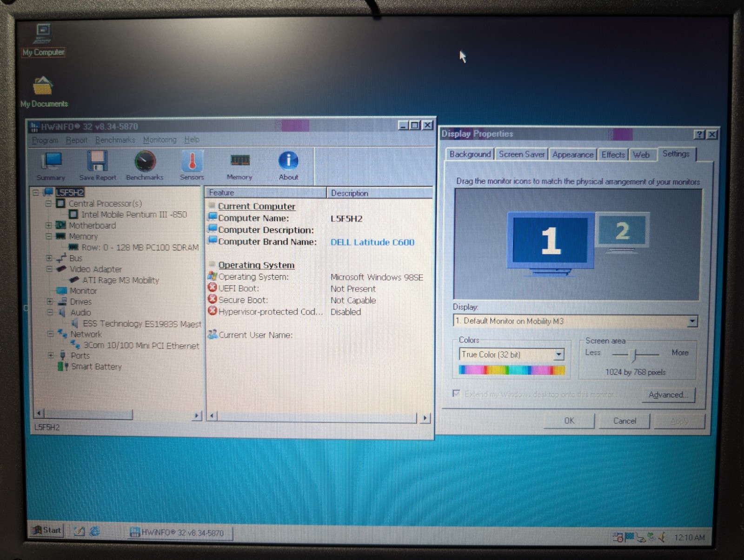Expand the Bus node

tap(49, 258)
